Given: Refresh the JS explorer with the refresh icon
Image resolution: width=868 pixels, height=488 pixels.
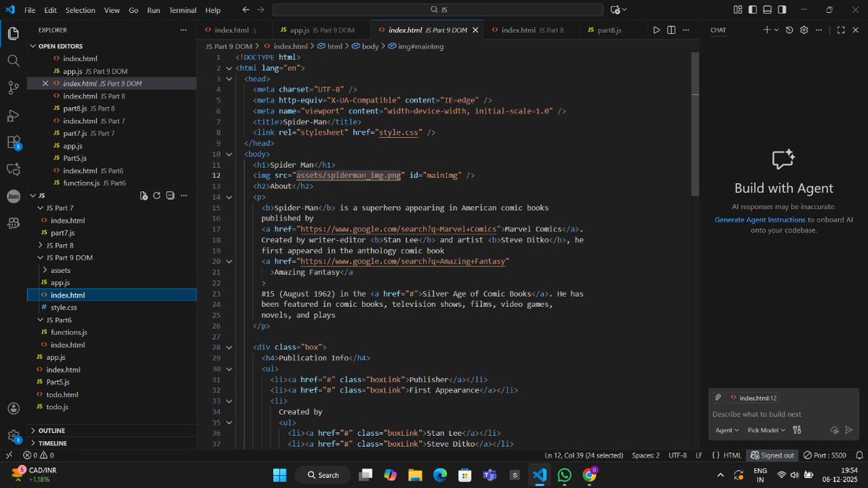Looking at the screenshot, I should click(157, 195).
